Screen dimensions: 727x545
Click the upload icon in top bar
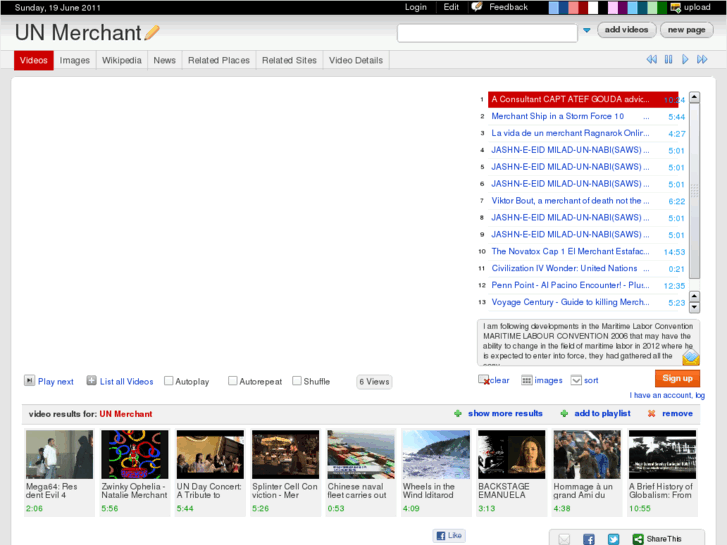(676, 7)
